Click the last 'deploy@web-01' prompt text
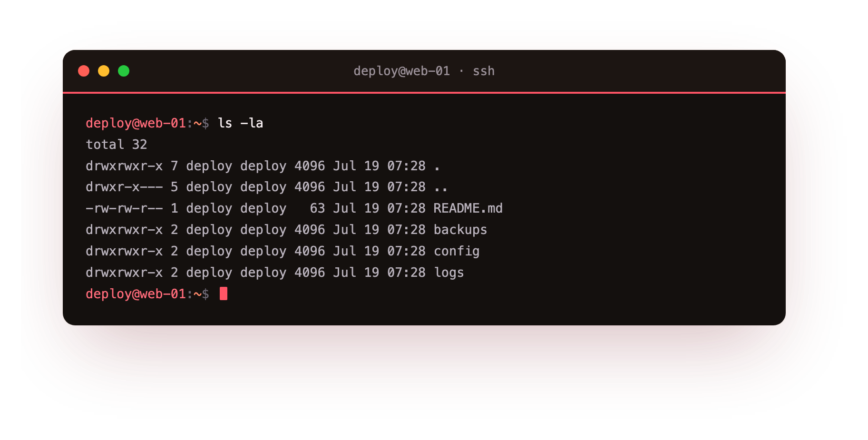Screen dimensions: 868x440 [136, 294]
